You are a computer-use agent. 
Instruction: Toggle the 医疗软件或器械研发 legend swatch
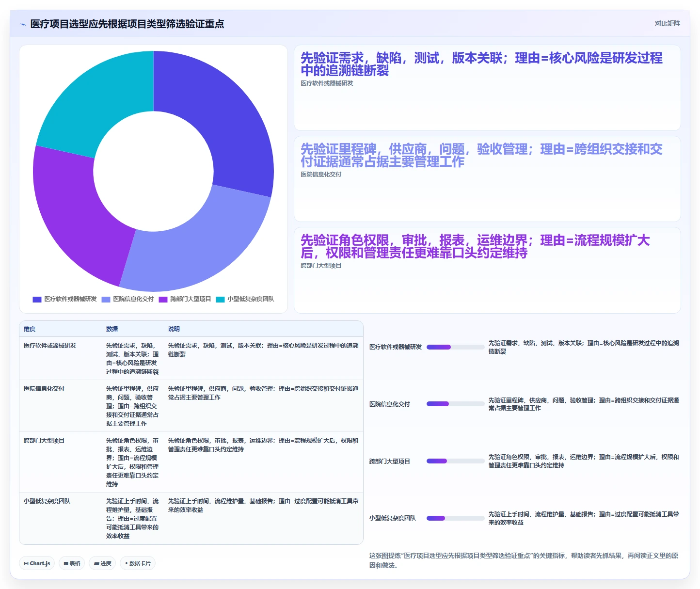tap(37, 300)
